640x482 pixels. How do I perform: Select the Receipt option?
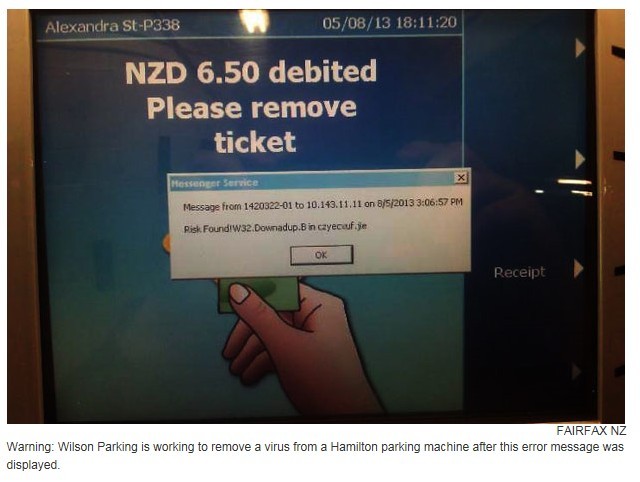pos(519,272)
